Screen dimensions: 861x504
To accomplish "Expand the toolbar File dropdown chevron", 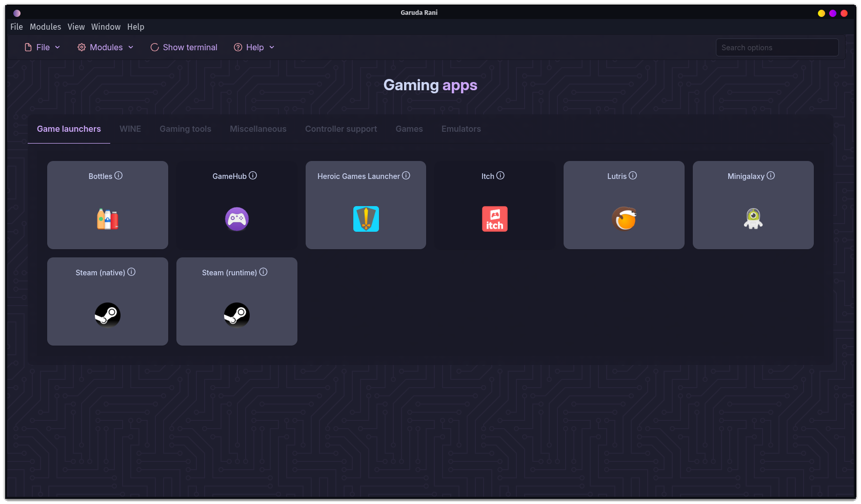I will tap(57, 47).
